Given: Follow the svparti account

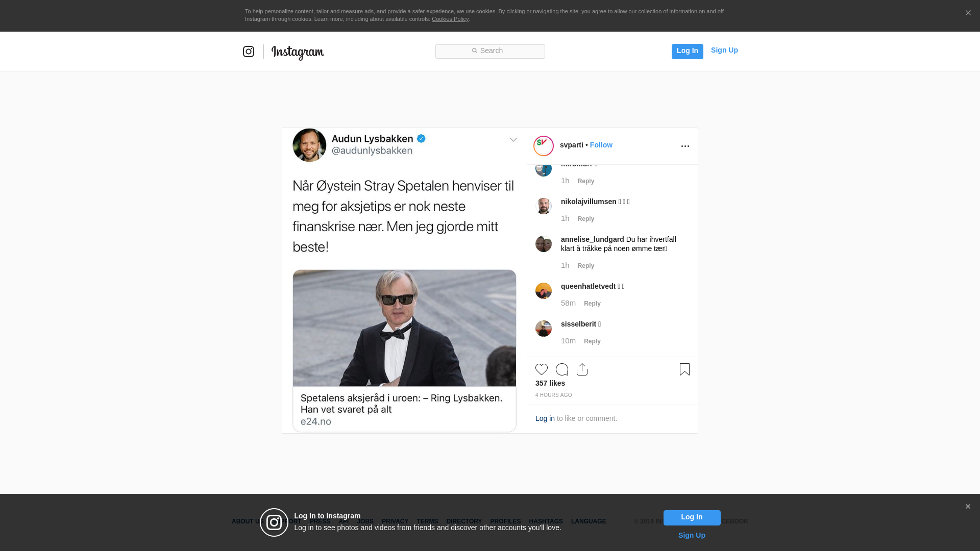Looking at the screenshot, I should [601, 145].
